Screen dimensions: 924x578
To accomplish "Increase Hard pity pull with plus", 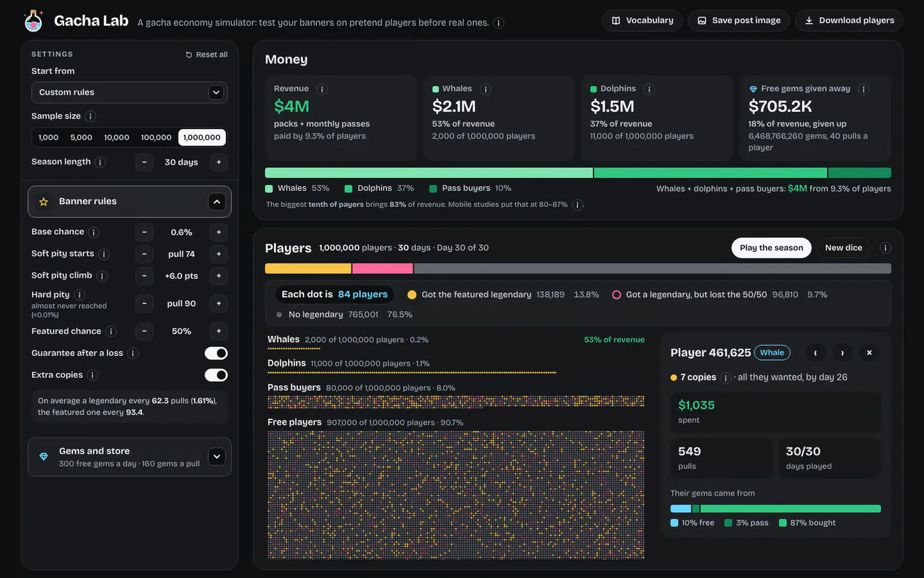I will pos(219,303).
